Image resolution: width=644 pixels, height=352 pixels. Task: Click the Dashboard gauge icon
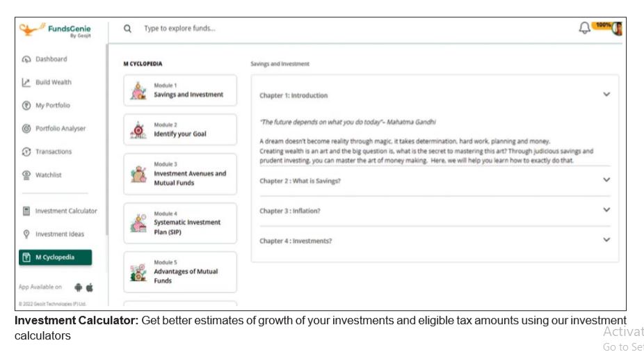coord(26,59)
